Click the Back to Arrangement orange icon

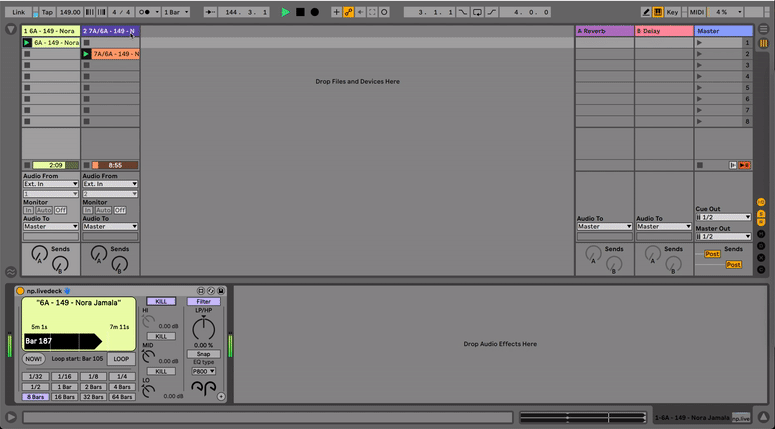pos(744,165)
